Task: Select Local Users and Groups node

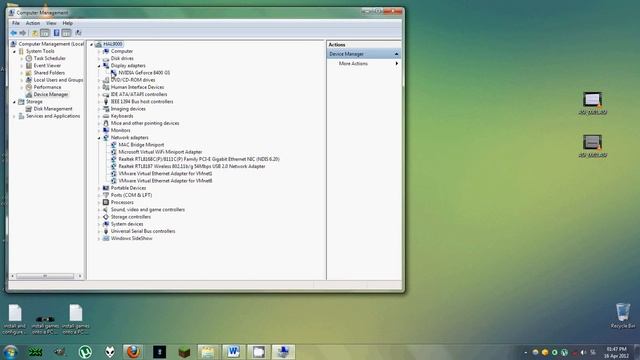Action: click(58, 80)
